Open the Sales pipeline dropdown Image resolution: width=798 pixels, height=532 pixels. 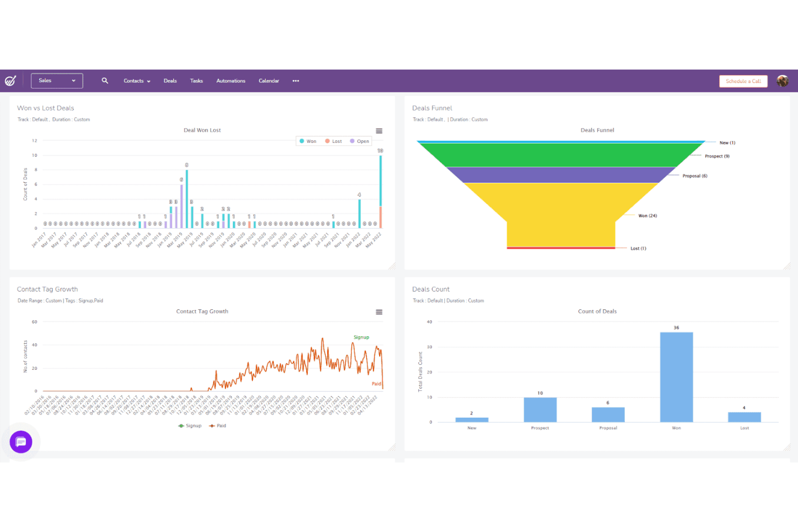coord(57,80)
